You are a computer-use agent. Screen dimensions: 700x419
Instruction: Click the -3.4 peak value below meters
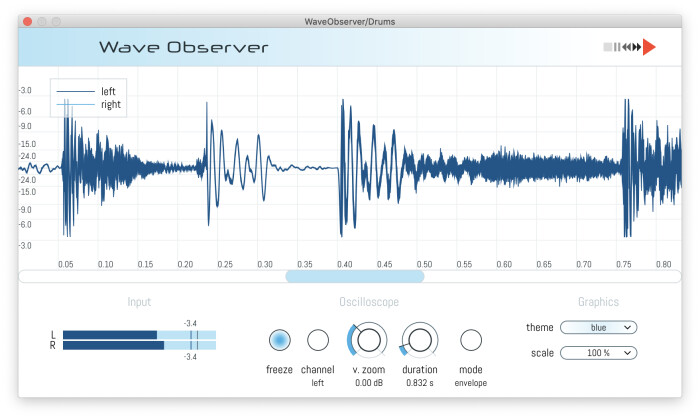click(190, 357)
